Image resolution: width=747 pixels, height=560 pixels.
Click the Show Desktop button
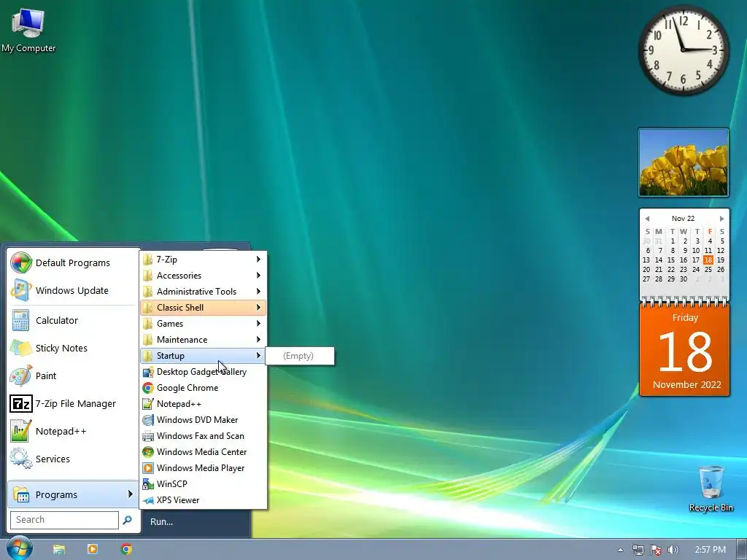tap(742, 550)
